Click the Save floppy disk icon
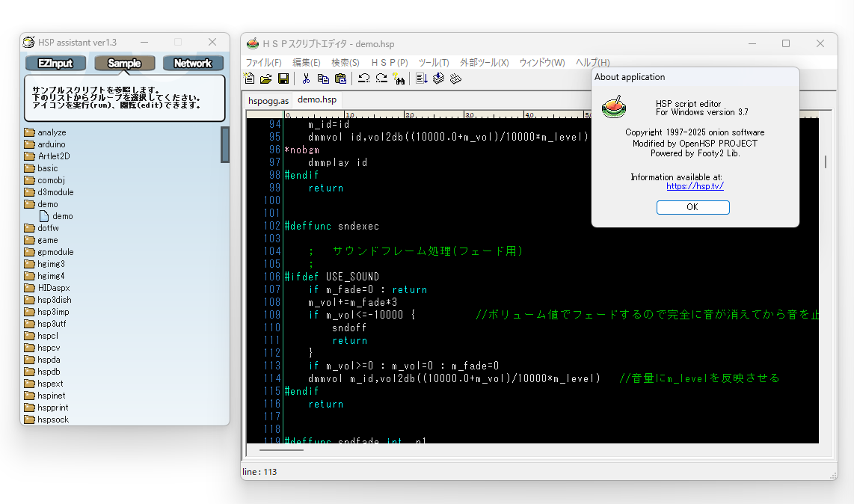Screen dimensions: 854x504 [x=283, y=79]
